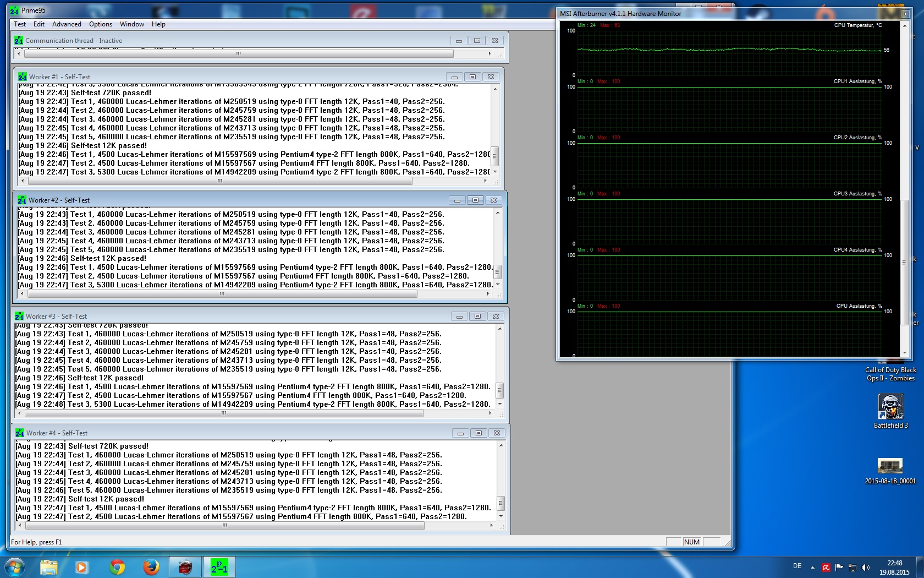Open the Window menu
The width and height of the screenshot is (924, 578).
click(132, 24)
